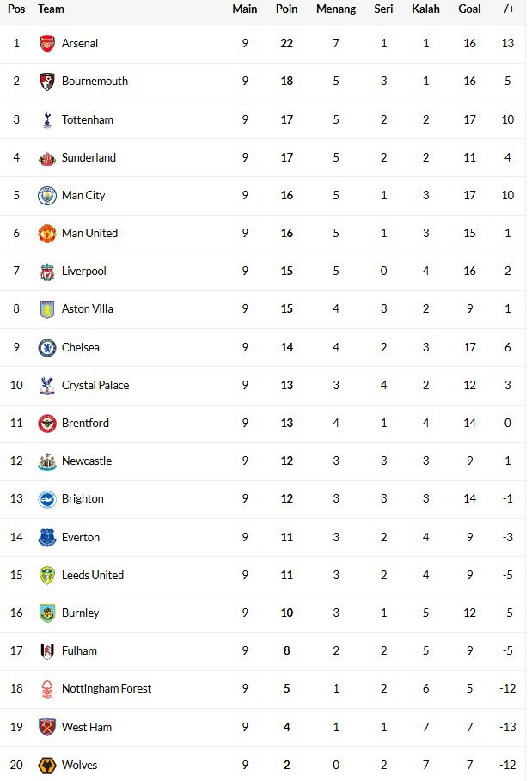532x781 pixels.
Task: Sort table by Poin column header
Action: [287, 9]
